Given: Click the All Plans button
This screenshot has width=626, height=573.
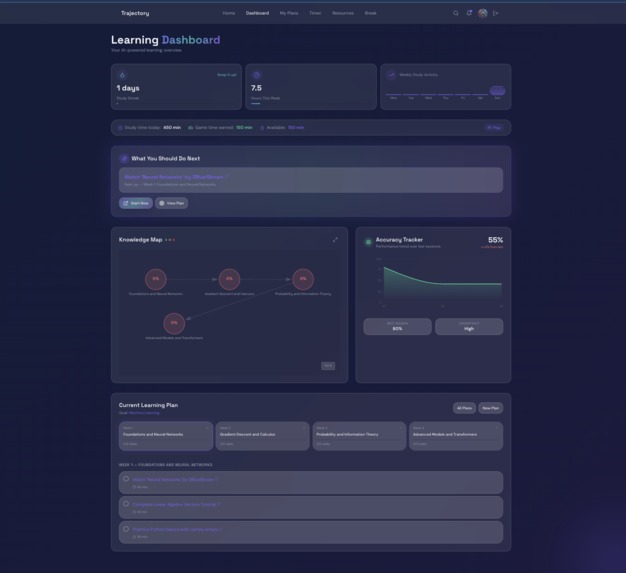Looking at the screenshot, I should pyautogui.click(x=464, y=408).
